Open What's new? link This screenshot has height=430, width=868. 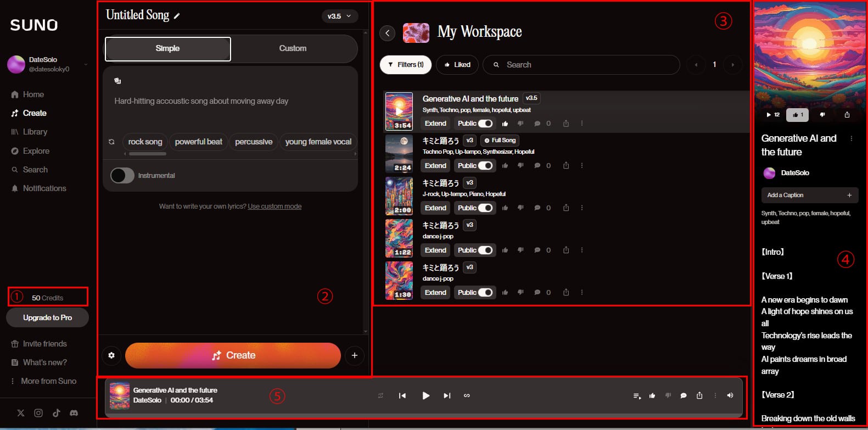pyautogui.click(x=38, y=362)
